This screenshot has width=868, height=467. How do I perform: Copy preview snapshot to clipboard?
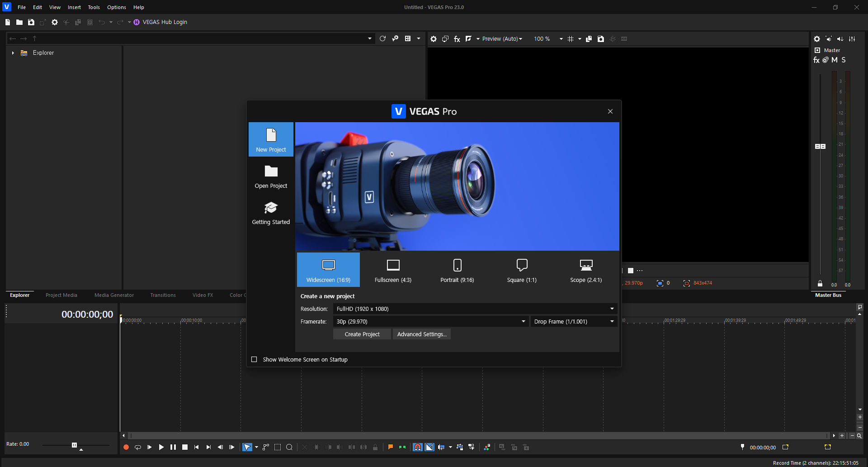pyautogui.click(x=589, y=39)
